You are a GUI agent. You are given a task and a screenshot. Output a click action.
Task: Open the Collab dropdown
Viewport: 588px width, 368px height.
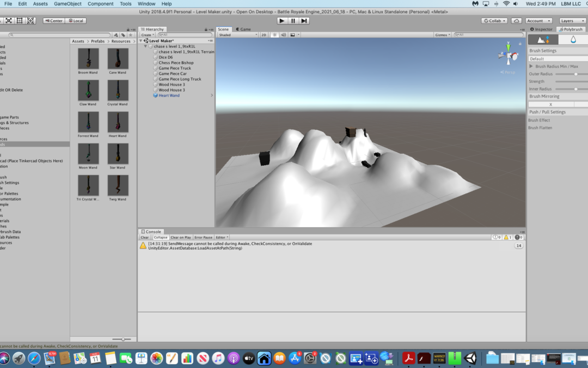coord(494,21)
